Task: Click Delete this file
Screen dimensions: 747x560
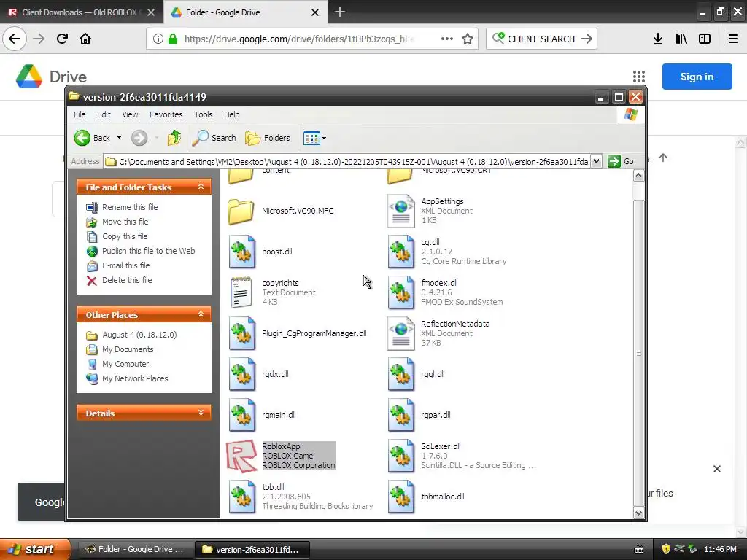Action: click(127, 281)
